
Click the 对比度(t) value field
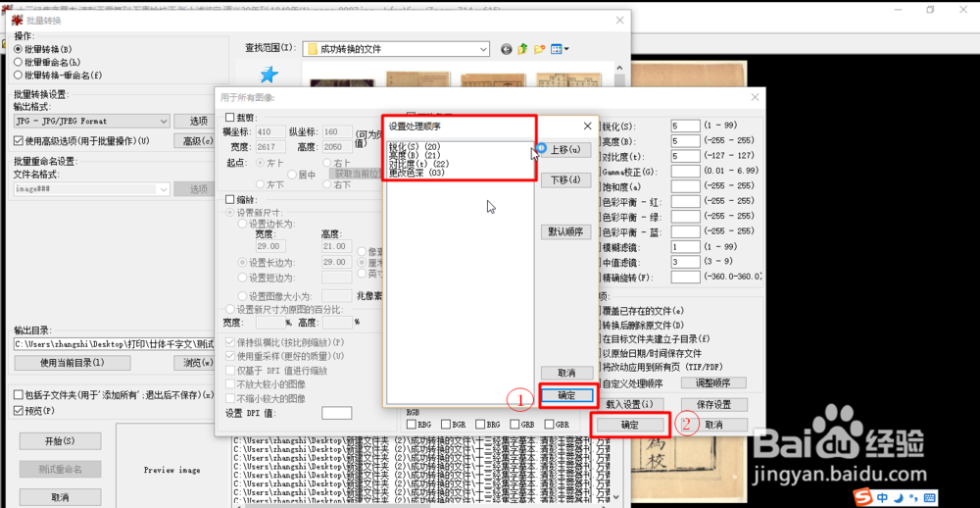pyautogui.click(x=685, y=156)
